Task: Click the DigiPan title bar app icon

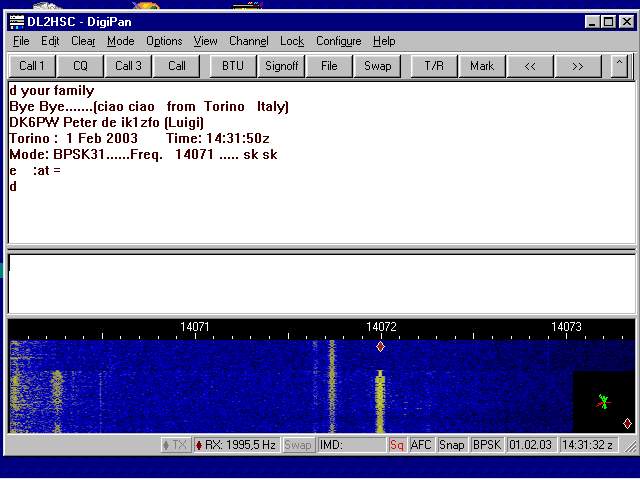Action: [x=16, y=22]
